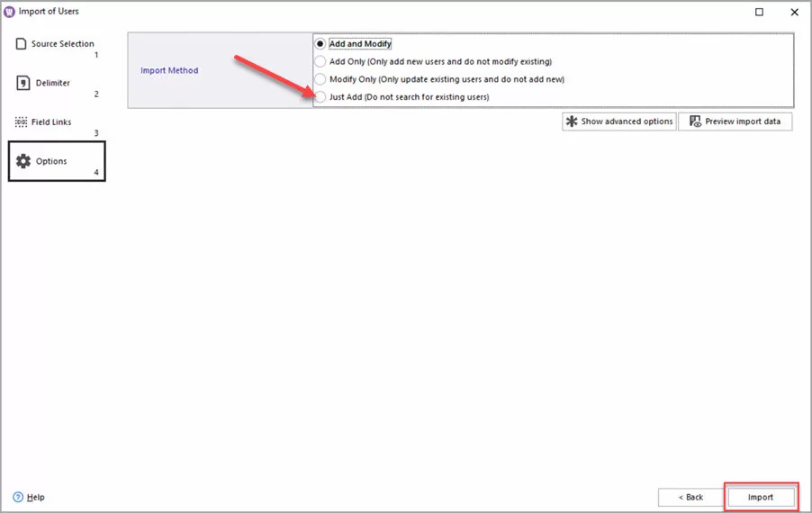Select the Add and Modify radio option
The height and width of the screenshot is (513, 812).
point(320,44)
